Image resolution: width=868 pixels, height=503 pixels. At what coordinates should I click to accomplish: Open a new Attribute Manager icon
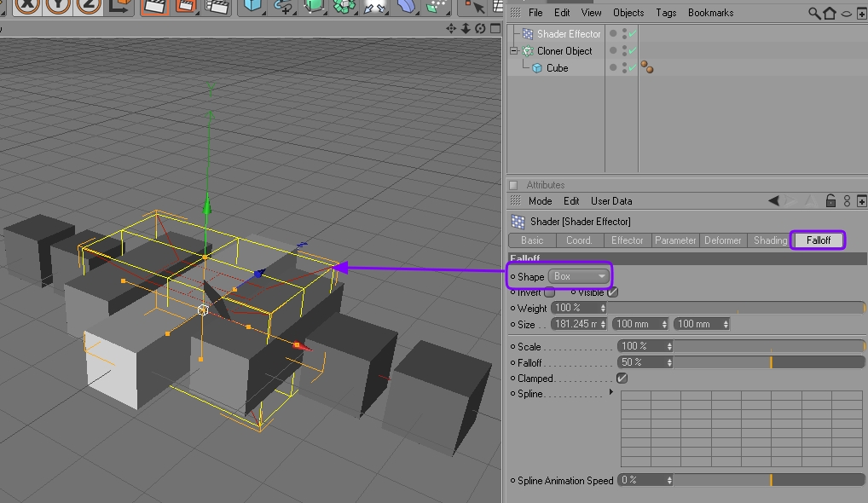[861, 201]
